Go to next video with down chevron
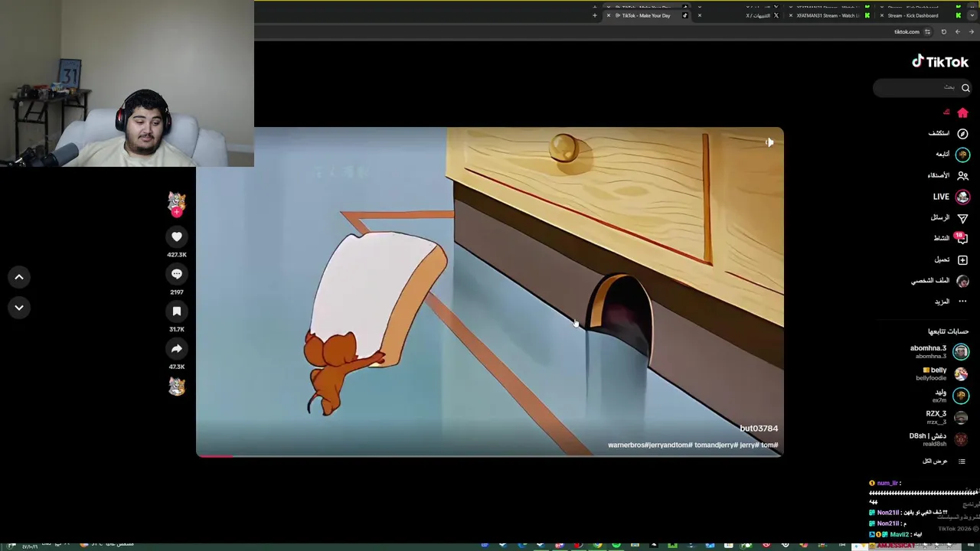980x551 pixels. coord(19,308)
